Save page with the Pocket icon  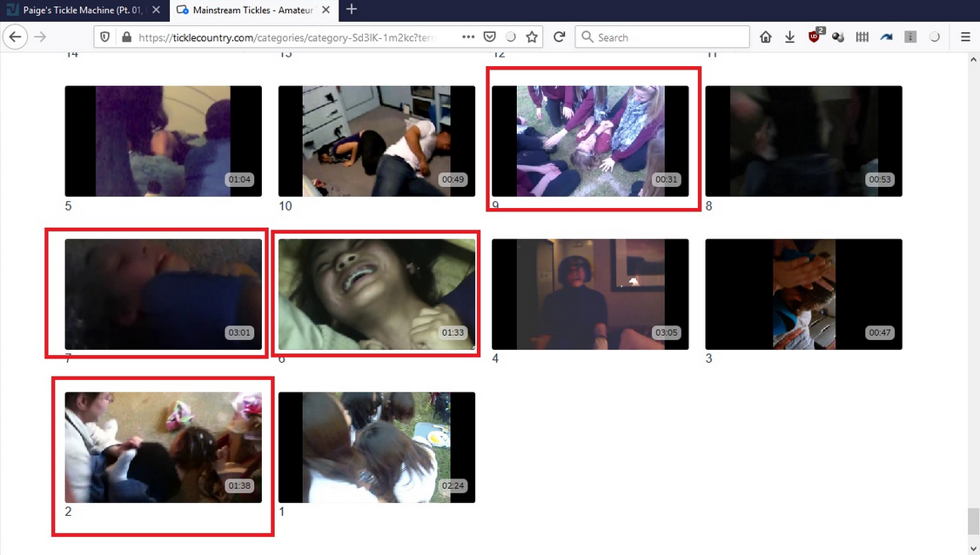pyautogui.click(x=490, y=37)
